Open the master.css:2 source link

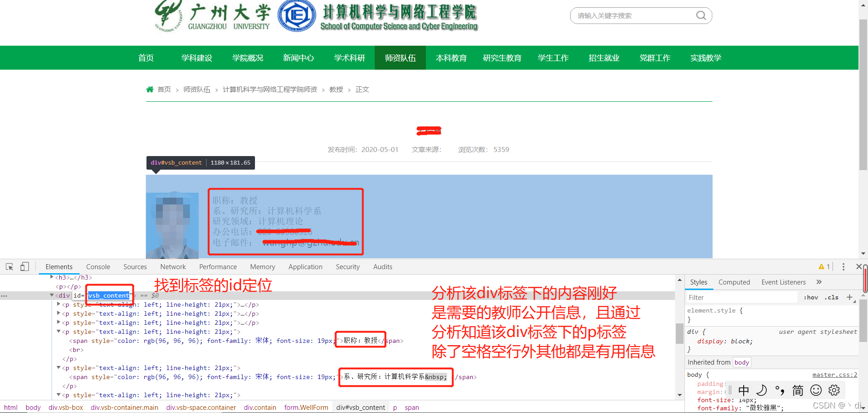tap(835, 375)
